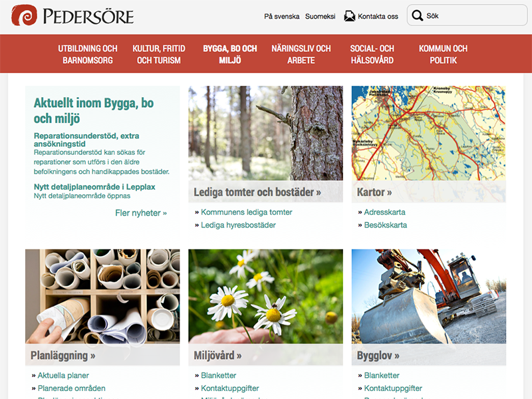Open Utbildning och barnomsorg menu

88,55
